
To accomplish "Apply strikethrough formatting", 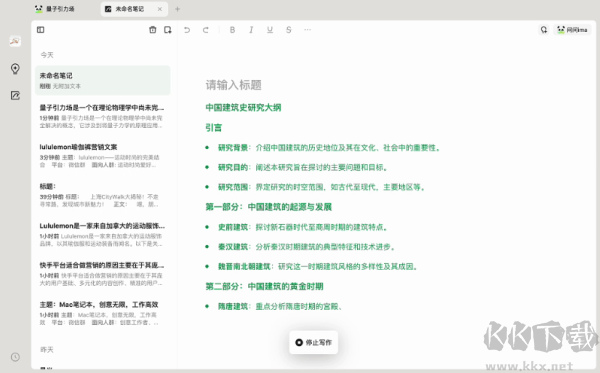I will pos(289,30).
